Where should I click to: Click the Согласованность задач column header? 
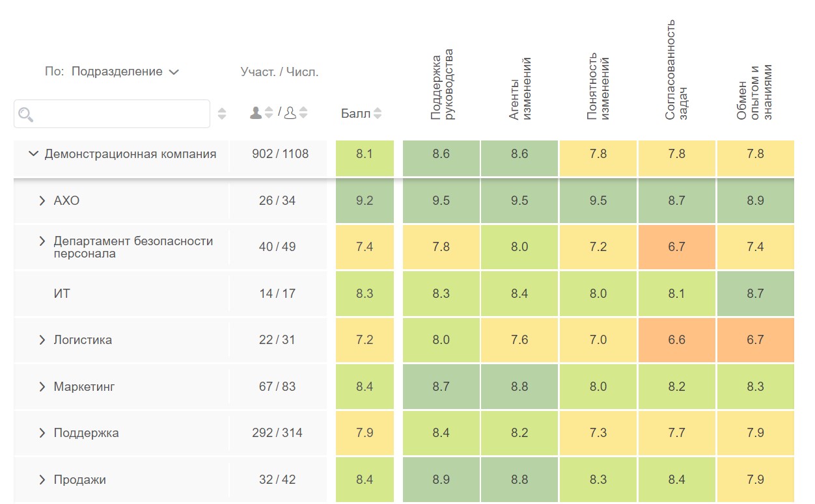point(677,70)
